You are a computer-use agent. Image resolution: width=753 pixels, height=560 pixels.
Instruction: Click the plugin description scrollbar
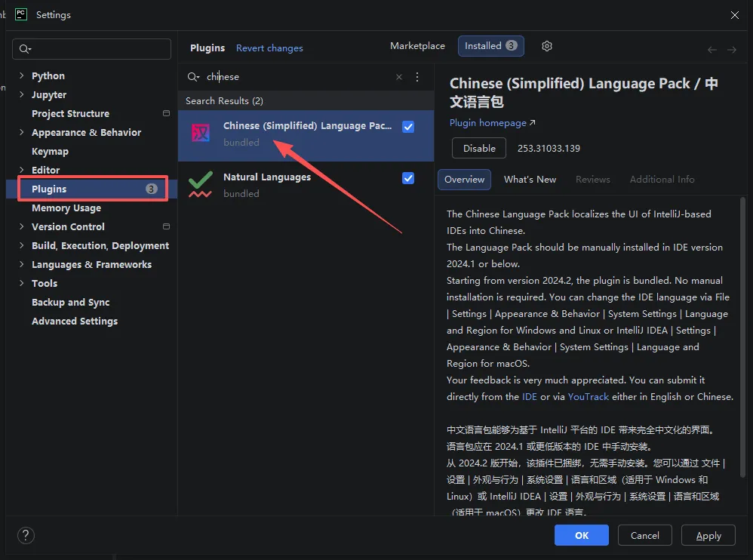(x=743, y=336)
